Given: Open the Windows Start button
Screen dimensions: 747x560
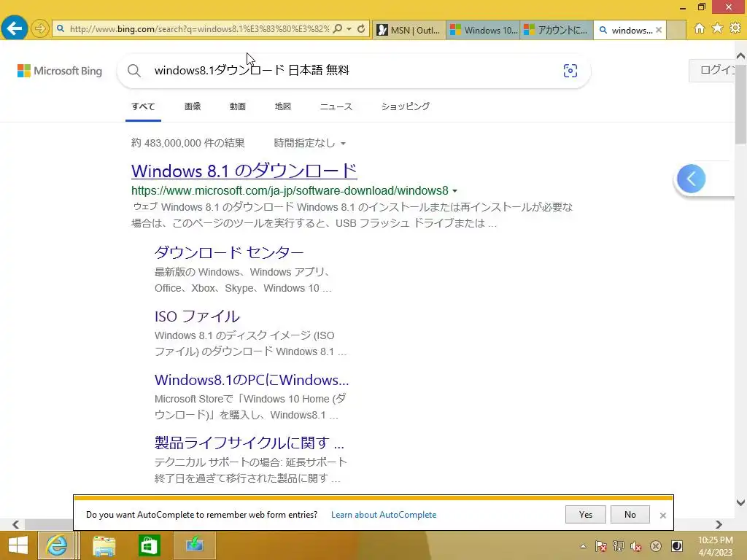Looking at the screenshot, I should click(18, 545).
